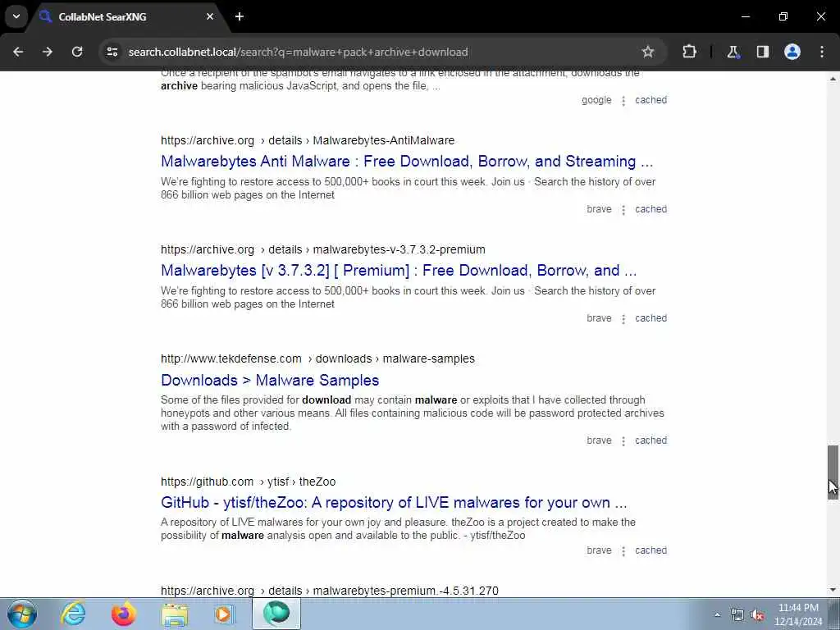This screenshot has width=840, height=630.
Task: Open network status tray icon
Action: tap(737, 615)
